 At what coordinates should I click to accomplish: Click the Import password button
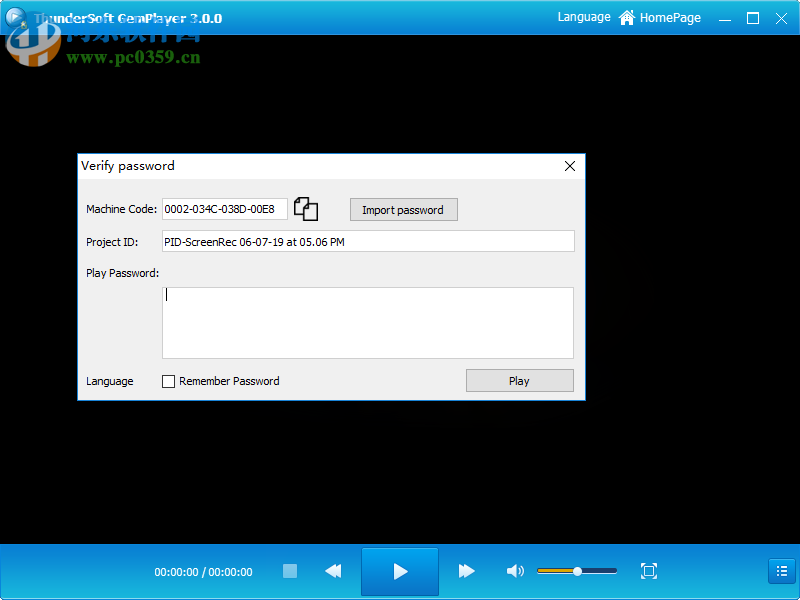403,209
